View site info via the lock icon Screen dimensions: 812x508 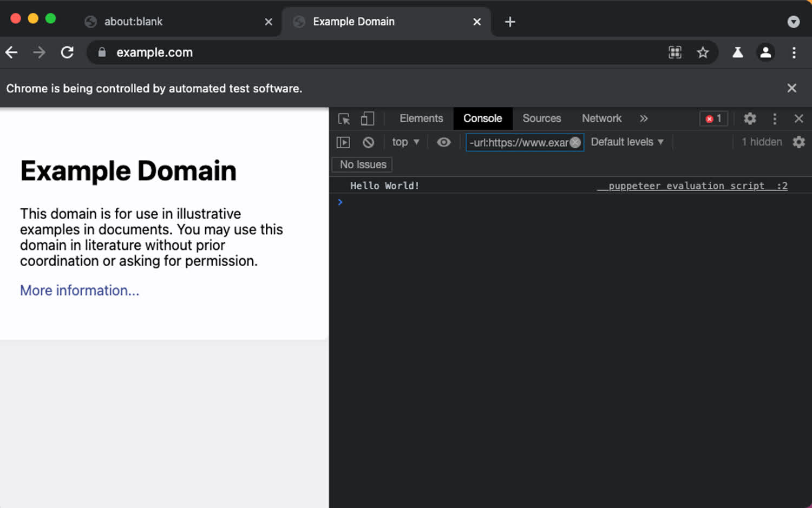(102, 52)
